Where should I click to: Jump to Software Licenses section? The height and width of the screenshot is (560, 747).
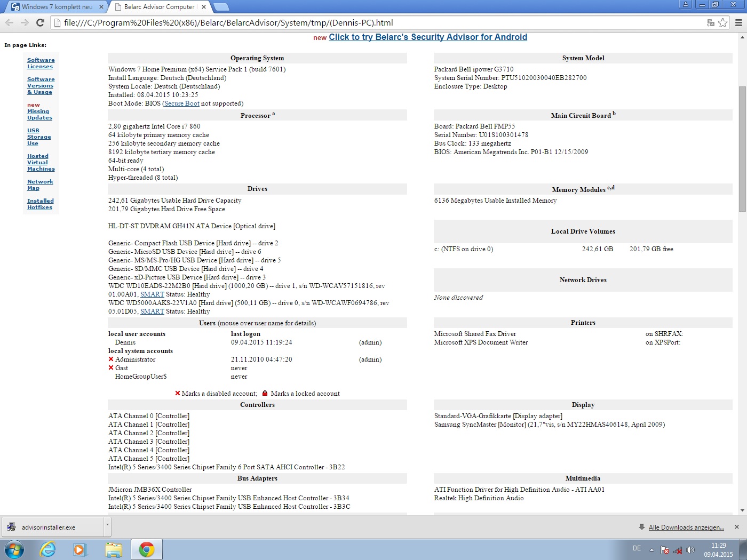(x=41, y=63)
